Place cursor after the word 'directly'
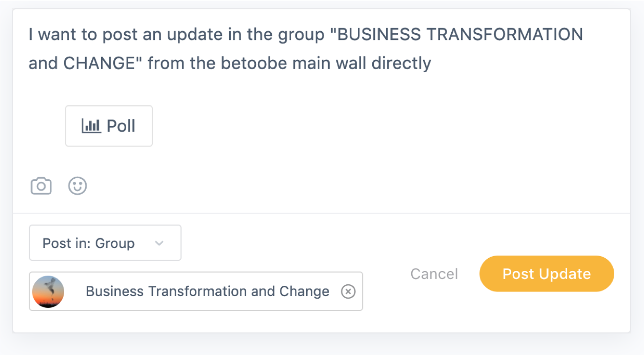This screenshot has height=355, width=644. point(432,64)
